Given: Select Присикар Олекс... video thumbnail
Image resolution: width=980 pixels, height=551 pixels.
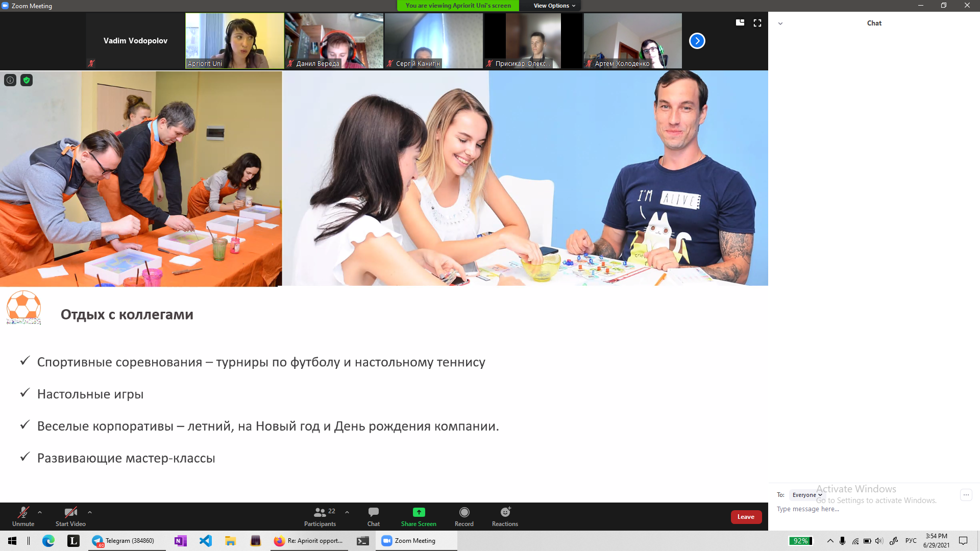Looking at the screenshot, I should click(x=533, y=41).
